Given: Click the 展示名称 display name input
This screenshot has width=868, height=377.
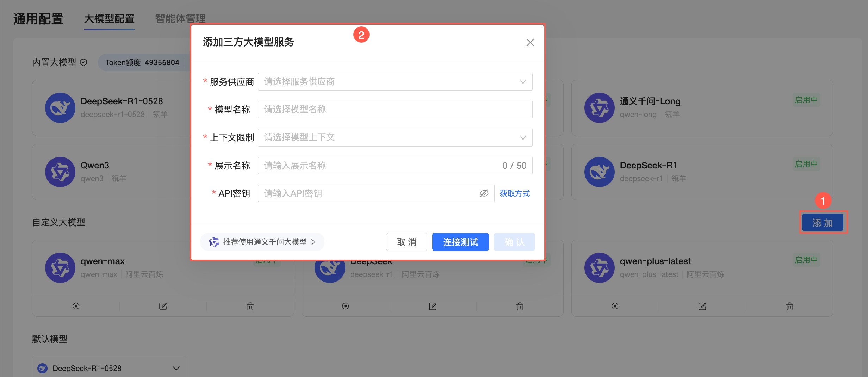Looking at the screenshot, I should [x=395, y=166].
